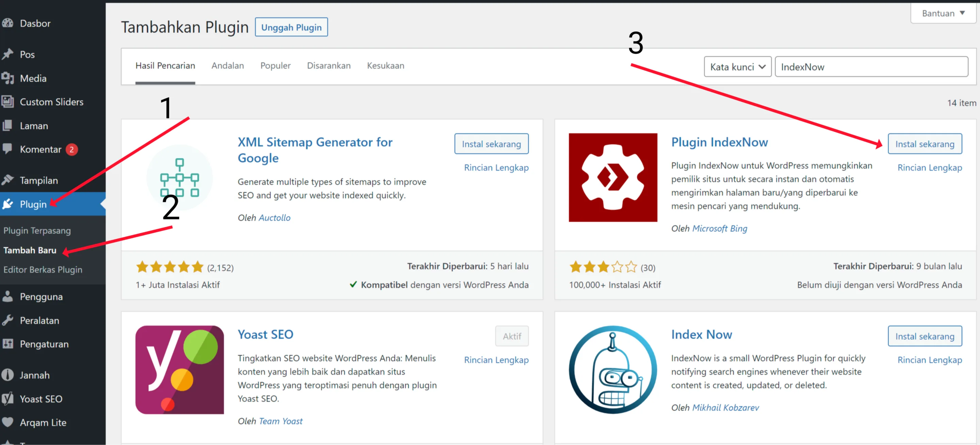Open the Disarankan plugins tab
This screenshot has width=980, height=445.
pos(329,65)
